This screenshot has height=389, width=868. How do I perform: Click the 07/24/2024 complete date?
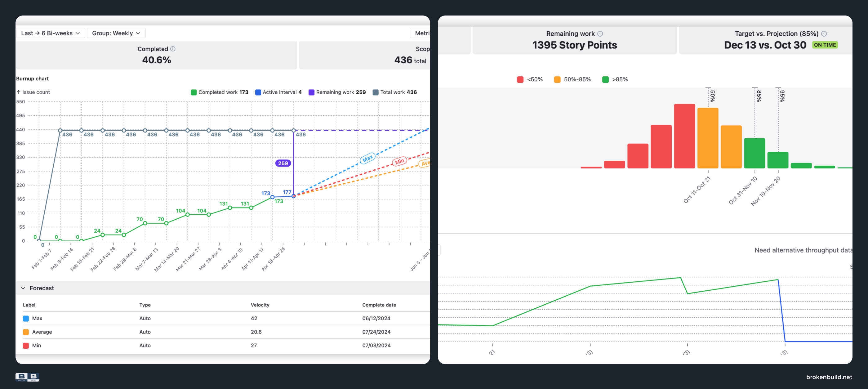click(x=376, y=332)
